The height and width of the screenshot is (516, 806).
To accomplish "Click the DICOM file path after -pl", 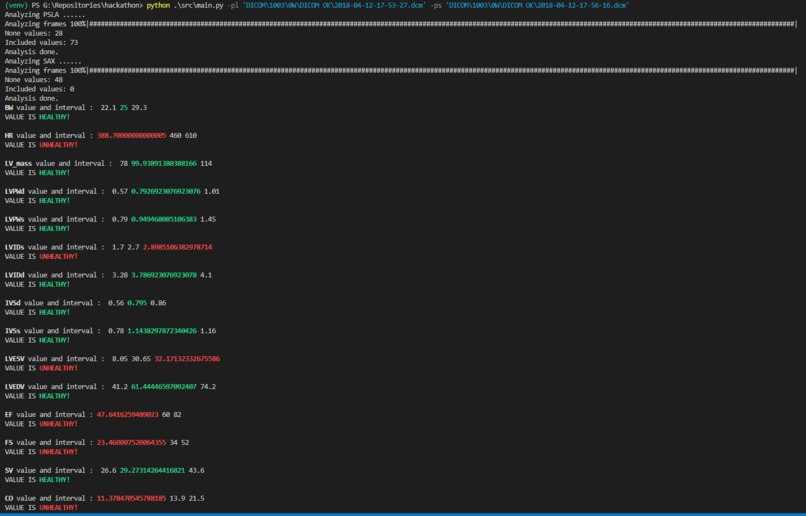I will [x=334, y=5].
